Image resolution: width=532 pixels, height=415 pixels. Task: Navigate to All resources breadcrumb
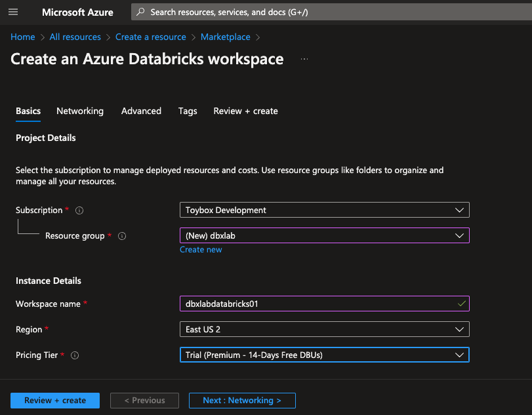75,37
